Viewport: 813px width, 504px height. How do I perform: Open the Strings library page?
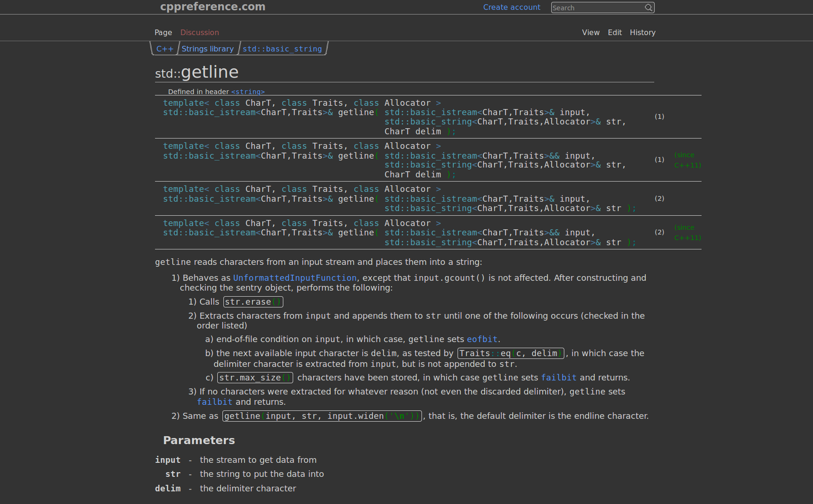point(207,48)
